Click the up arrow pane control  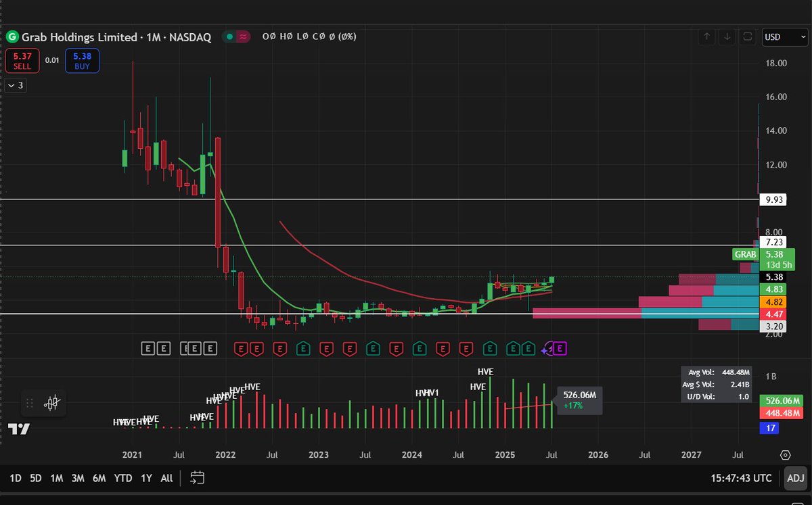[x=706, y=37]
